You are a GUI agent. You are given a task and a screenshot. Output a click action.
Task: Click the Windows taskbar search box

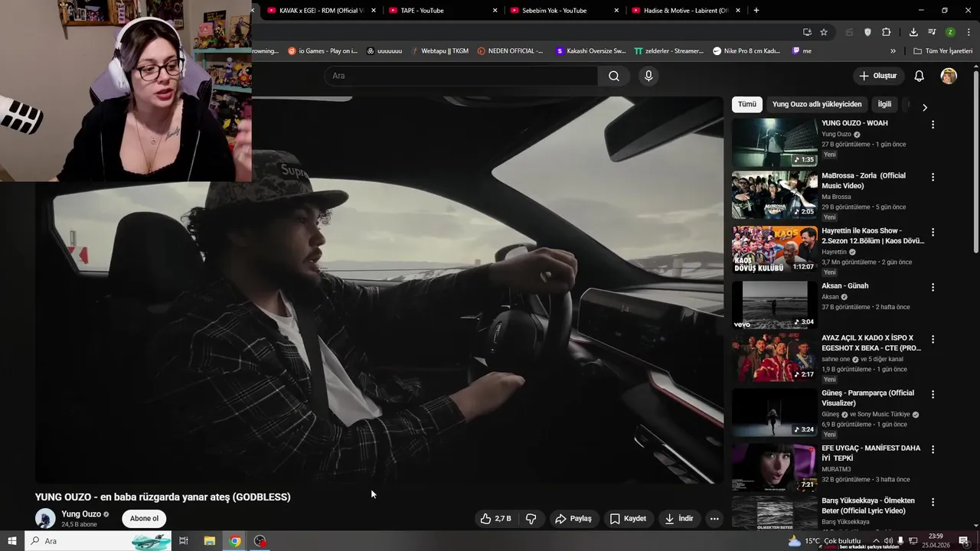point(99,541)
